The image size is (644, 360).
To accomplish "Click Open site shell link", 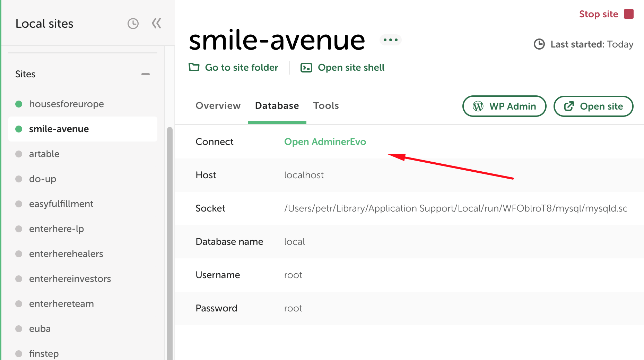I will click(x=351, y=67).
